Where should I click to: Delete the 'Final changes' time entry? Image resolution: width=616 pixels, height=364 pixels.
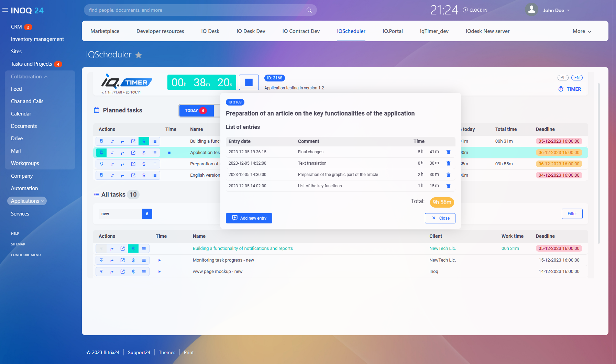pyautogui.click(x=448, y=152)
